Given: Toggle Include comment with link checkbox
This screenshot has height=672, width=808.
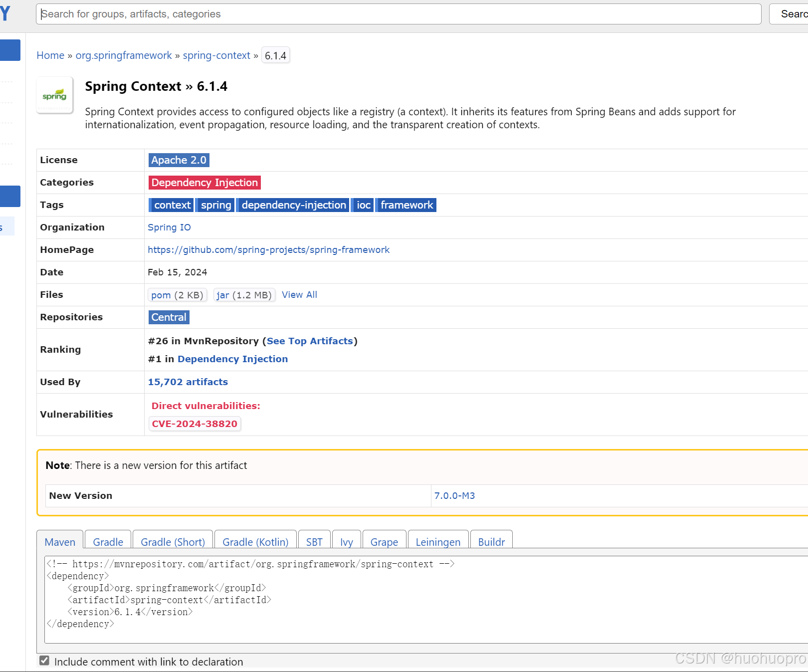Looking at the screenshot, I should click(44, 661).
